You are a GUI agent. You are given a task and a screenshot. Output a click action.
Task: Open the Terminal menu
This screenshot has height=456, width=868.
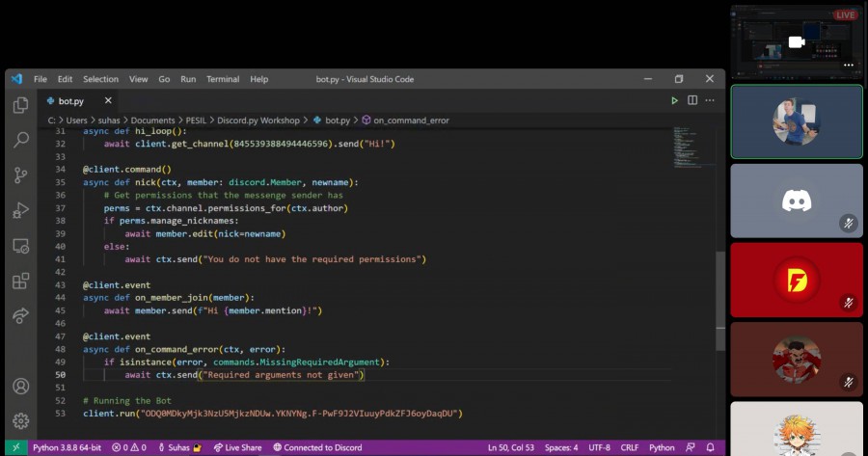(x=222, y=79)
